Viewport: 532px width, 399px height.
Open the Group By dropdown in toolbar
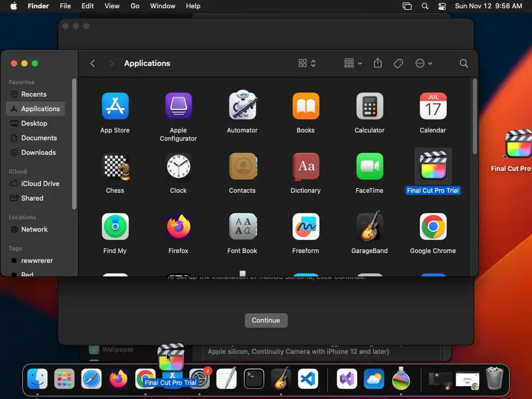(353, 63)
